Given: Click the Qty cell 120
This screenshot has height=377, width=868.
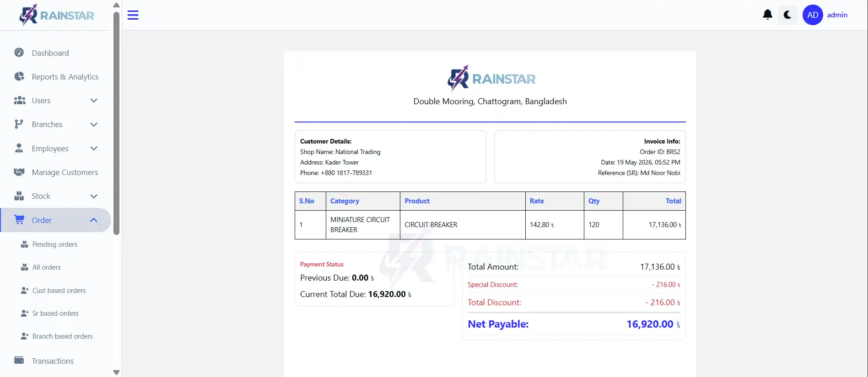Looking at the screenshot, I should 603,224.
